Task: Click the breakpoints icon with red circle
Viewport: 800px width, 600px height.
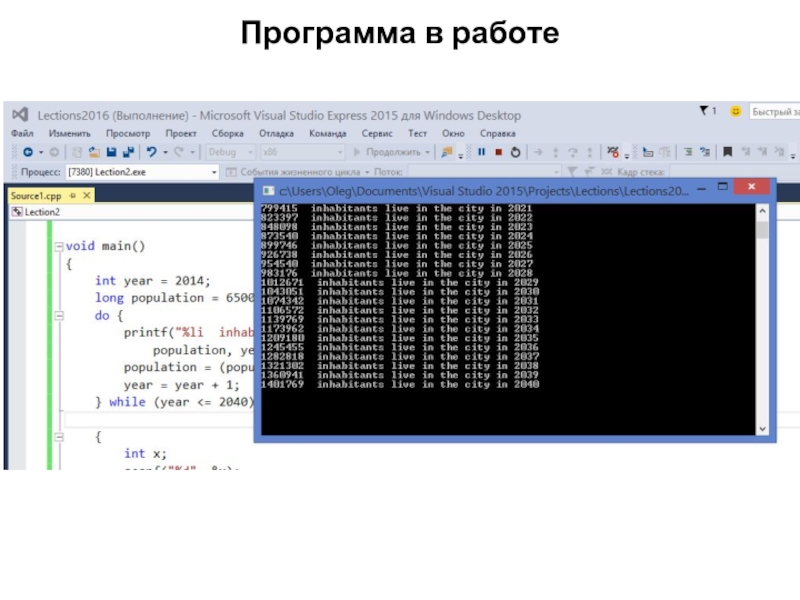Action: (613, 152)
